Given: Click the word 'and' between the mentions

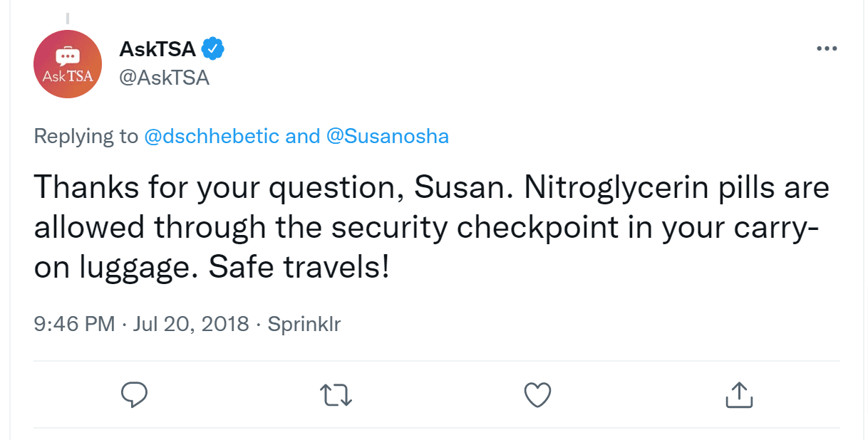Looking at the screenshot, I should point(303,136).
